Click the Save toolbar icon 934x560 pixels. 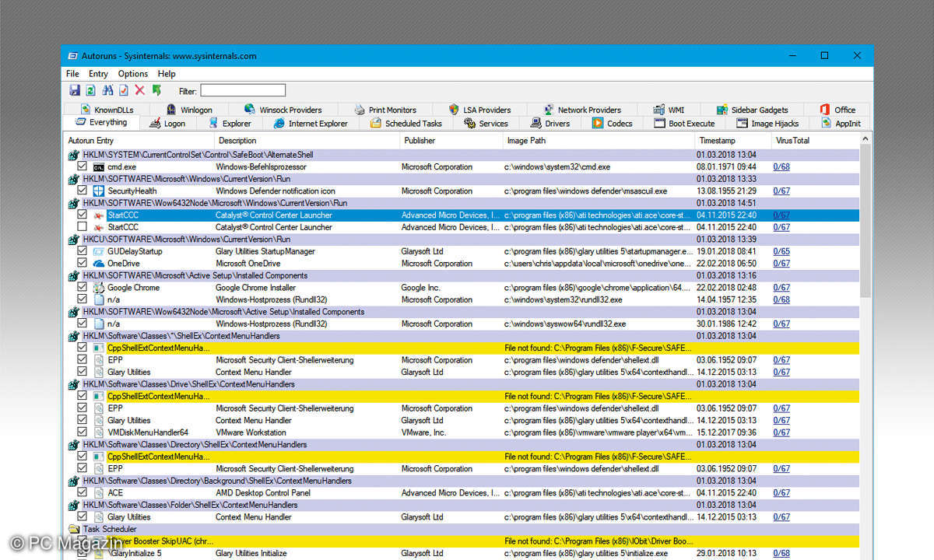pos(75,90)
